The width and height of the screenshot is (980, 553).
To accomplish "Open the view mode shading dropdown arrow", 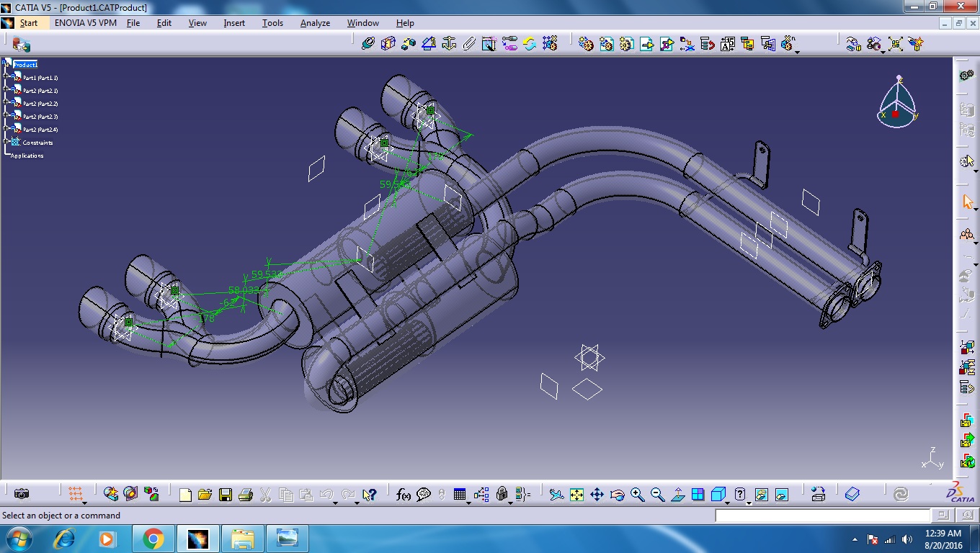I will (728, 501).
